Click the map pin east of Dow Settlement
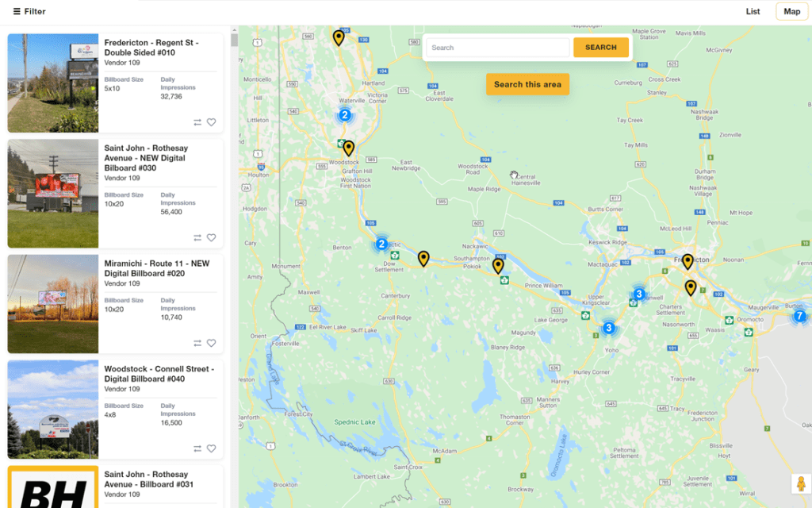 pos(423,258)
